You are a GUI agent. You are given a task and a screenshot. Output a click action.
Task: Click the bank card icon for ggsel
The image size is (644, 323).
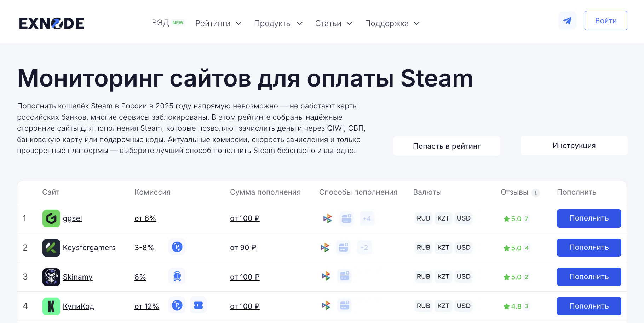(346, 218)
